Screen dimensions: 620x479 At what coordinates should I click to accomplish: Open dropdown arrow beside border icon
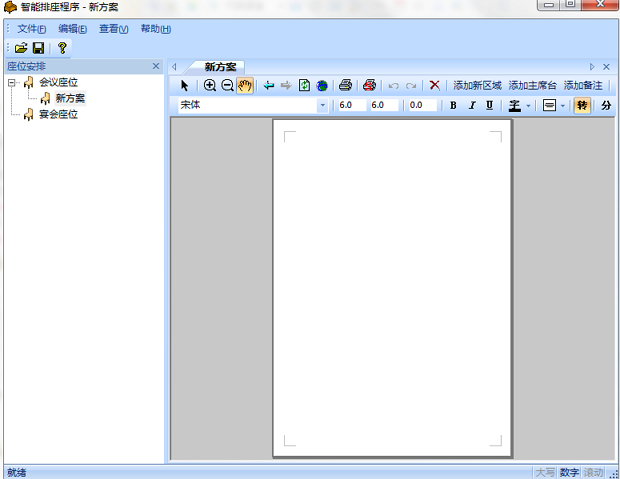click(563, 106)
